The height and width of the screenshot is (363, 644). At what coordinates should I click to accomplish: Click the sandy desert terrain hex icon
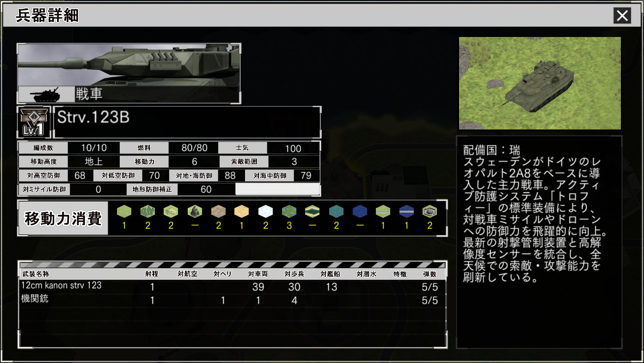(x=242, y=211)
